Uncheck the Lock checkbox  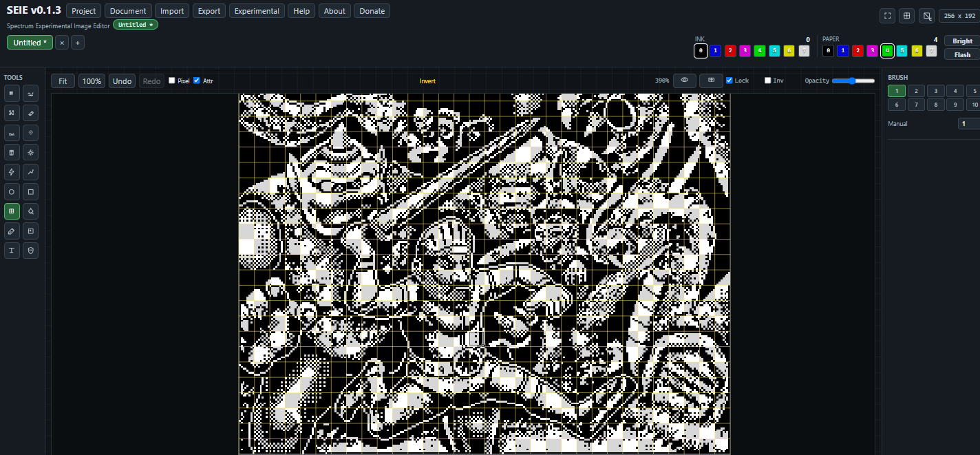[x=729, y=81]
